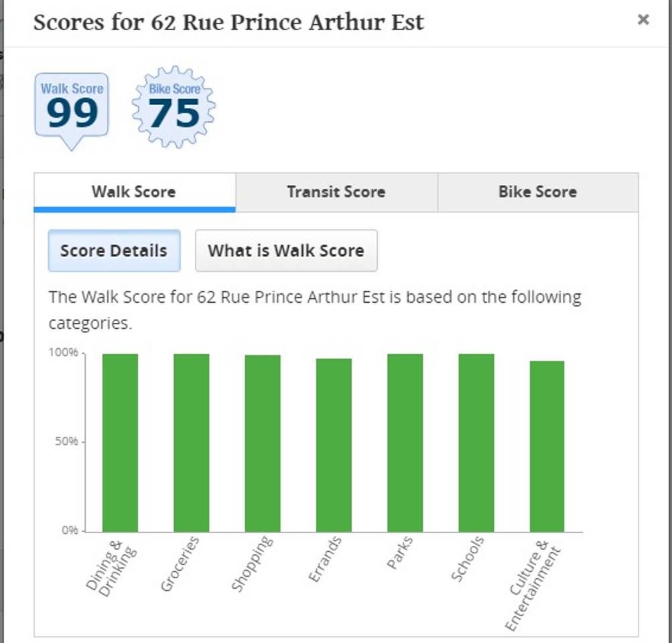This screenshot has width=672, height=643.
Task: Click the dialog title Scores for 62 Rue Prince Arthur Est
Action: click(229, 23)
